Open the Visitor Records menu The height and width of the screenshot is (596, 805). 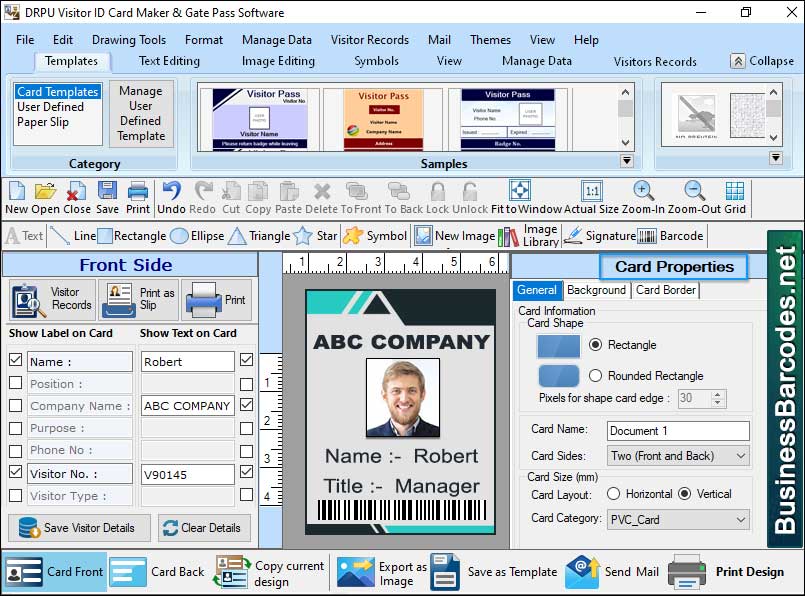[x=370, y=40]
